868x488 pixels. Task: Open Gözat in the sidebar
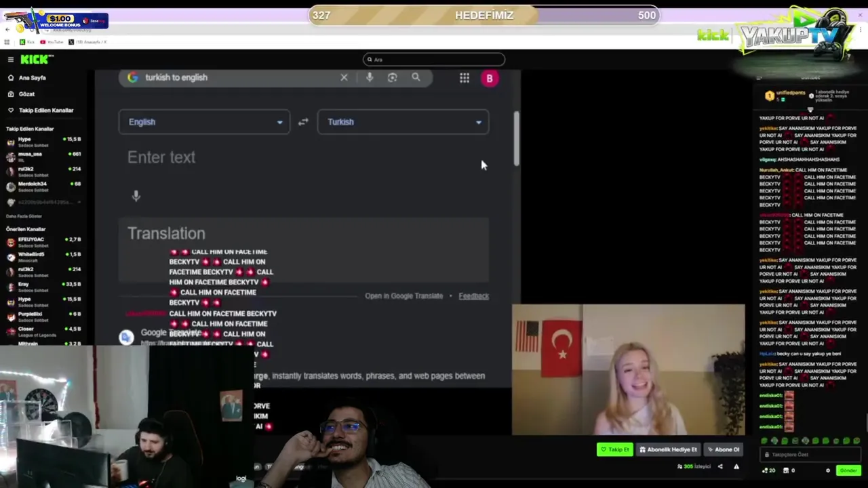22,94
